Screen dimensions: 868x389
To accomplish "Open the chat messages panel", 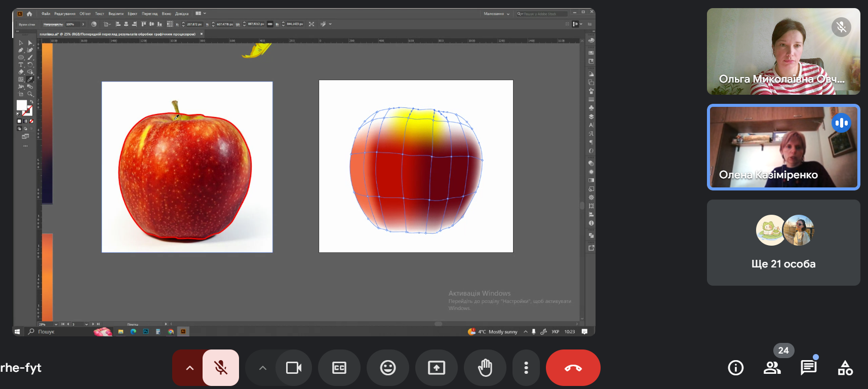I will (808, 368).
